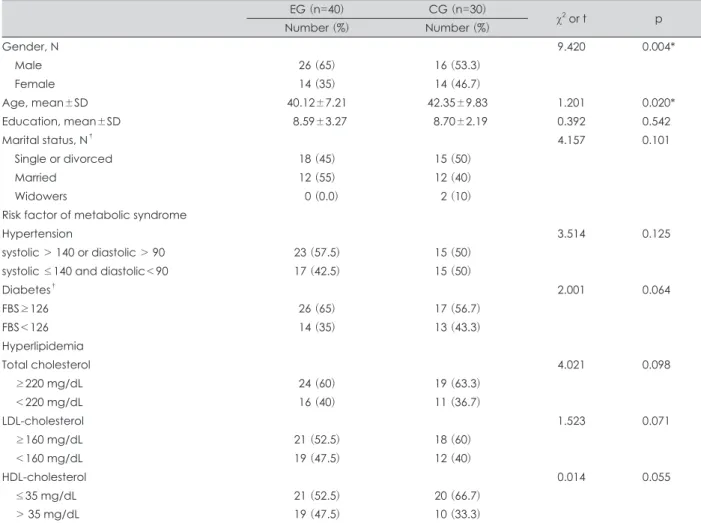Click 'Single or divorced' row label
This screenshot has height=523, width=701.
[x=63, y=159]
